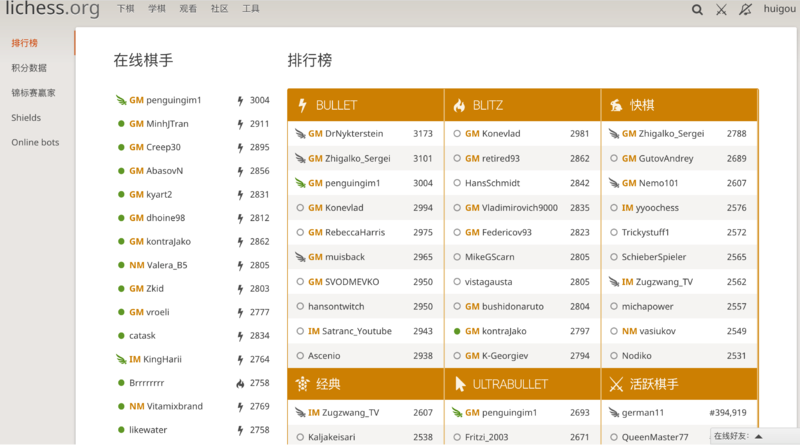Image resolution: width=800 pixels, height=445 pixels.
Task: Click the ULTRABULLET cursor icon
Action: pos(460,384)
